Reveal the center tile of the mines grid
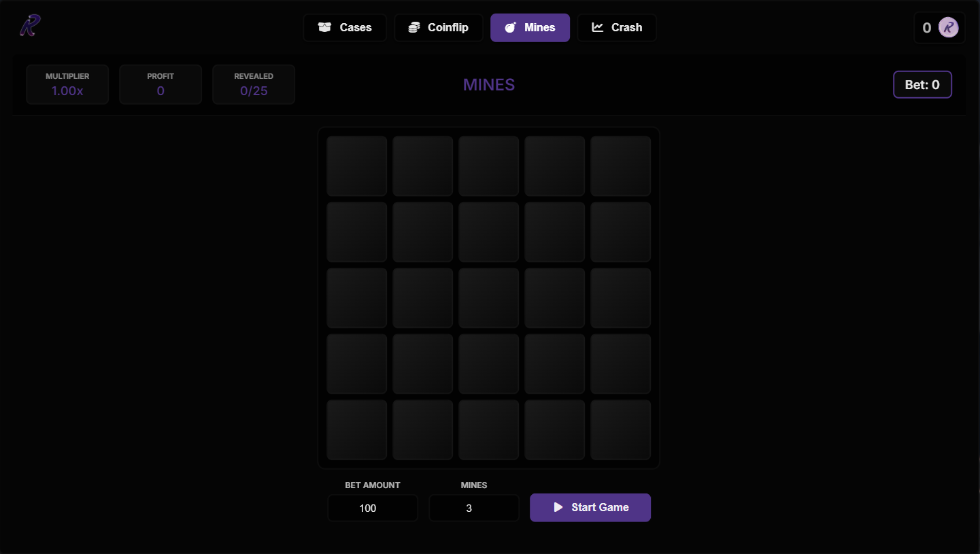Screen dimensions: 980x554 [x=489, y=298]
